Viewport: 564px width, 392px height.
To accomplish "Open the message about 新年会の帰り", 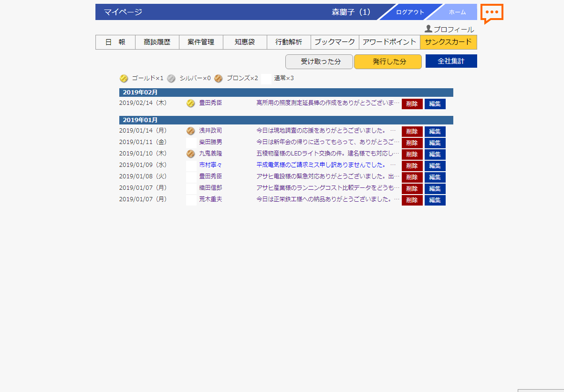I will coord(328,142).
